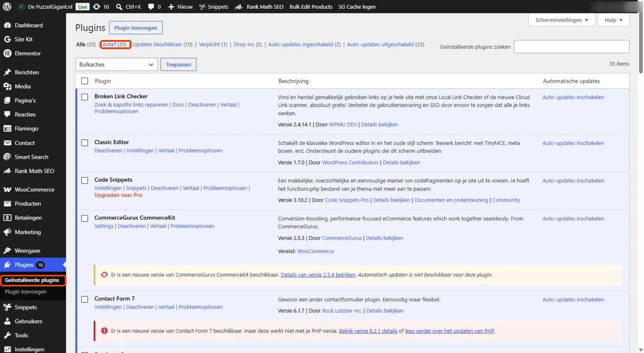Enable auto-updates for Broken Link Checker
Viewport: 644px width, 353px height.
coord(573,97)
